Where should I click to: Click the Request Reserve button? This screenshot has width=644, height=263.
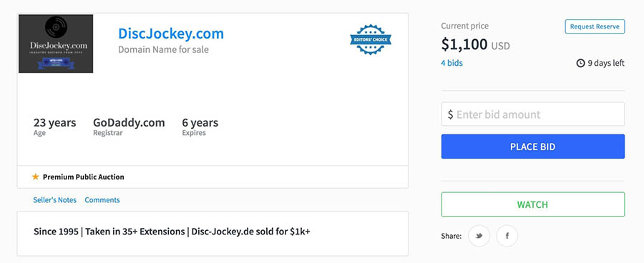[x=595, y=26]
